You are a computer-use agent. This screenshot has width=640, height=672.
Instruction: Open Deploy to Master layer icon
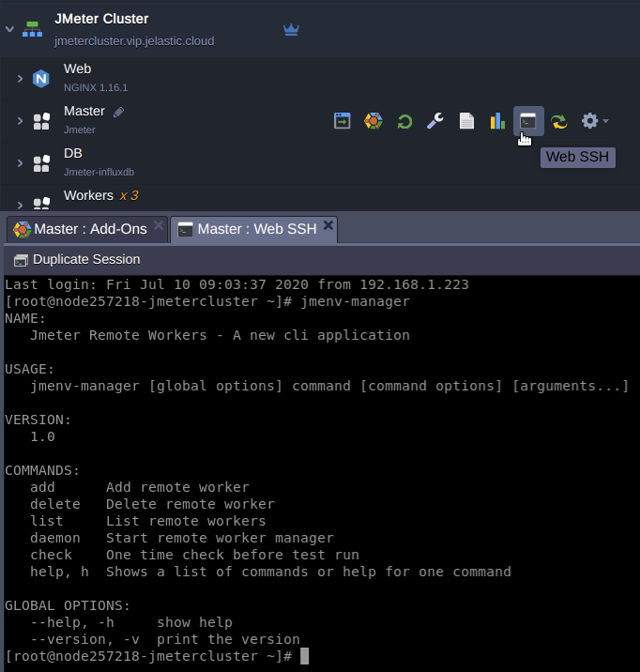(x=342, y=121)
